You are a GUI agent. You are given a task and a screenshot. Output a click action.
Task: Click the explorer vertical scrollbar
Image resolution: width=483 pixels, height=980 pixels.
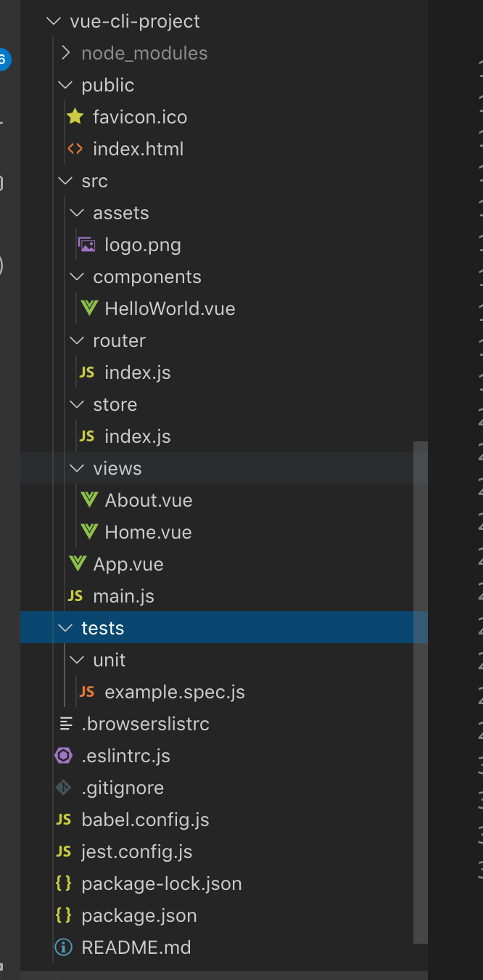pos(420,690)
